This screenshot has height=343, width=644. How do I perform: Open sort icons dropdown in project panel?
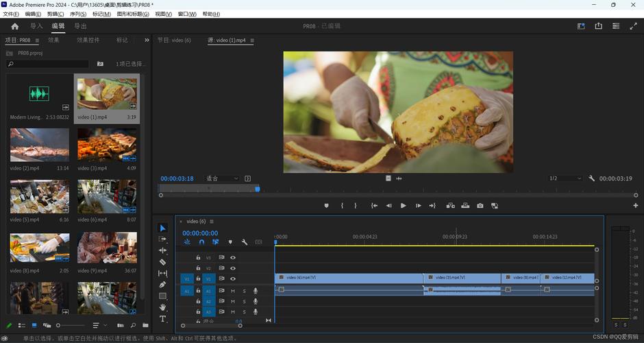[99, 325]
